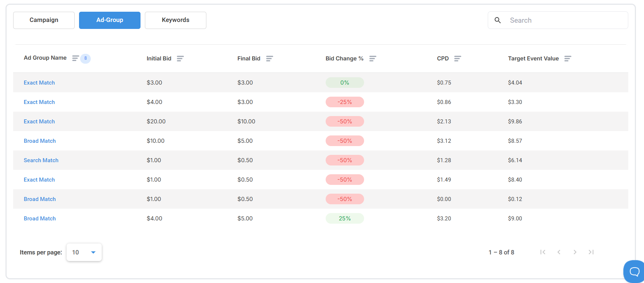The height and width of the screenshot is (283, 644).
Task: Open filter icon beside Target Event Value
Action: click(x=568, y=59)
